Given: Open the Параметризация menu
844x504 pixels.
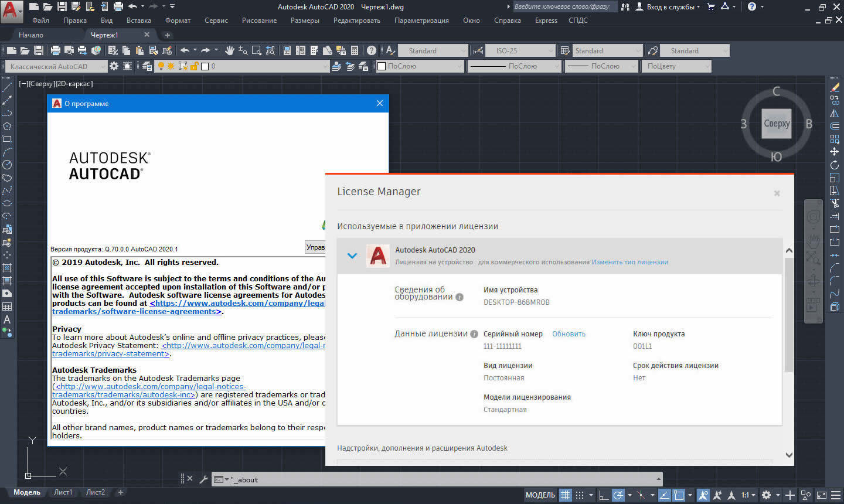Looking at the screenshot, I should click(421, 20).
